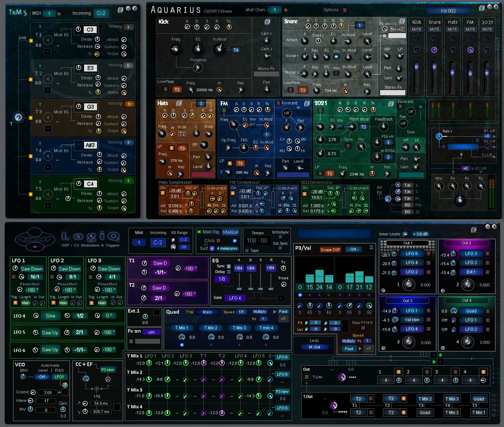Click the VCO Coarse 3.69 value field
Image resolution: width=504 pixels, height=427 pixels.
[48, 393]
